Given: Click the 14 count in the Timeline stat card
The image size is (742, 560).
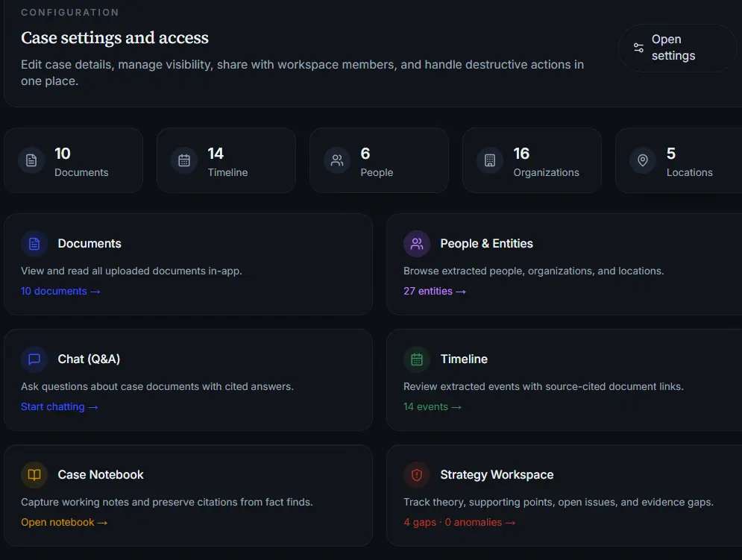Looking at the screenshot, I should click(x=216, y=154).
